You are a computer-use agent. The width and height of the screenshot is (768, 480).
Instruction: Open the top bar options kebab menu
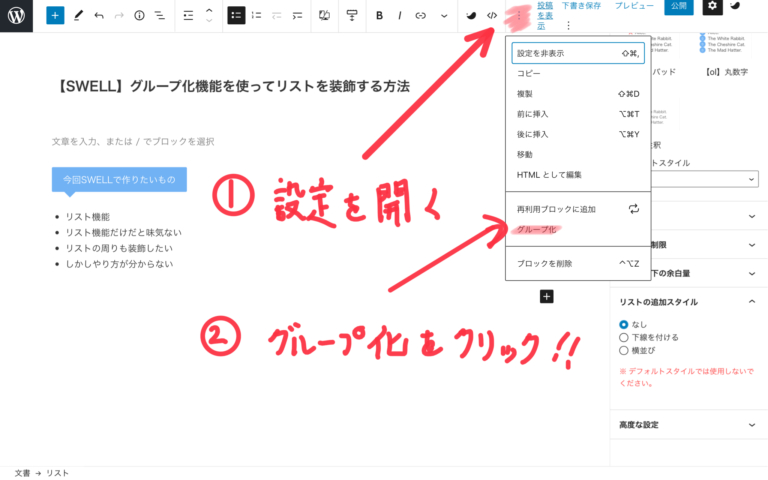click(568, 25)
